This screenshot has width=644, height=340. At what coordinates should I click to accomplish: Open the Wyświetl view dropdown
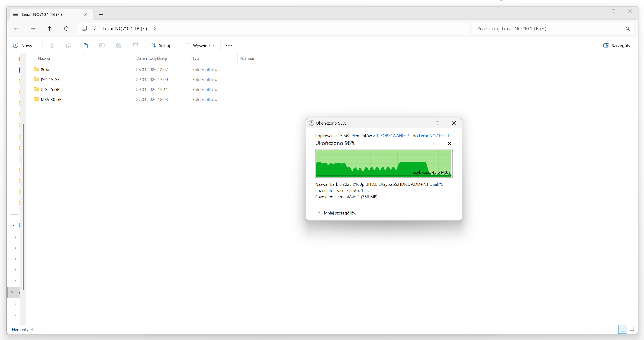coord(200,45)
